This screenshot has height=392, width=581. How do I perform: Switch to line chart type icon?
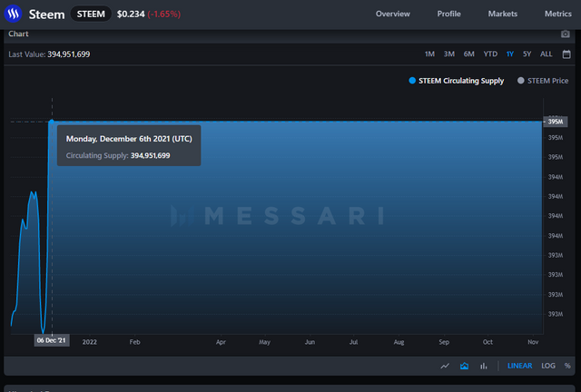(x=445, y=366)
